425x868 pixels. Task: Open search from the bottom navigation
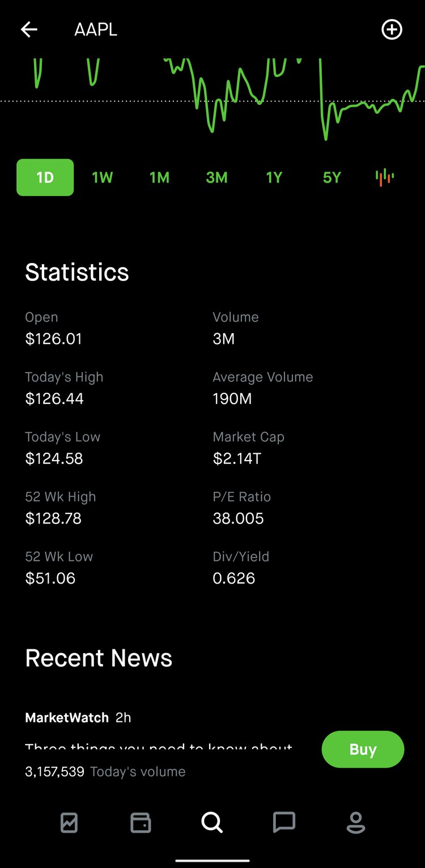point(212,823)
